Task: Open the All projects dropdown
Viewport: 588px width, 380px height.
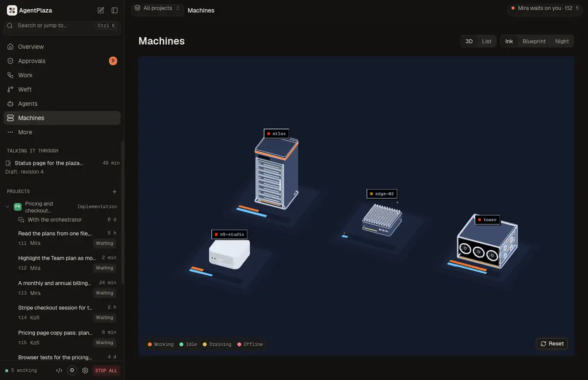Action: (157, 8)
